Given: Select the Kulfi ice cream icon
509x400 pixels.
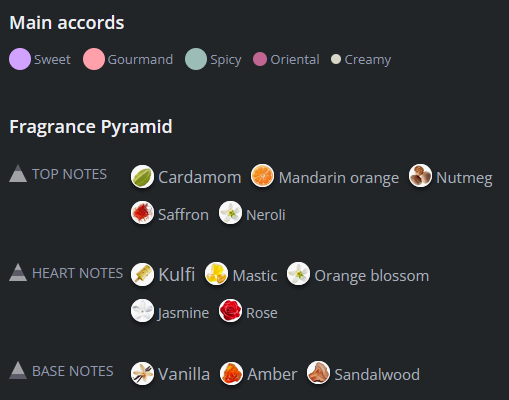Looking at the screenshot, I should (142, 274).
